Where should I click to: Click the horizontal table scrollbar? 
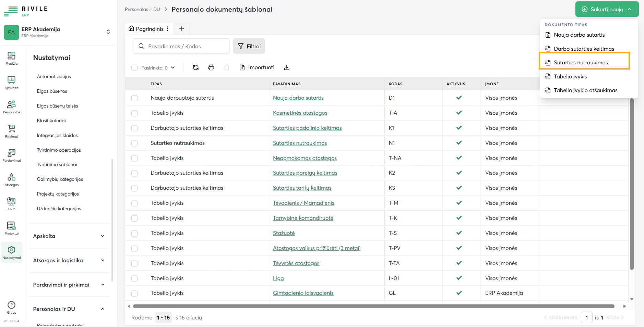[373, 306]
